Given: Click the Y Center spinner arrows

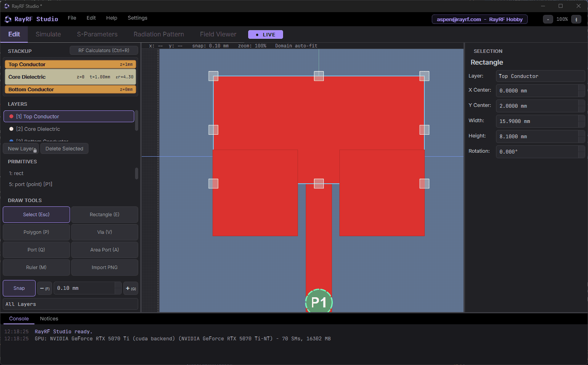Looking at the screenshot, I should click(x=581, y=106).
